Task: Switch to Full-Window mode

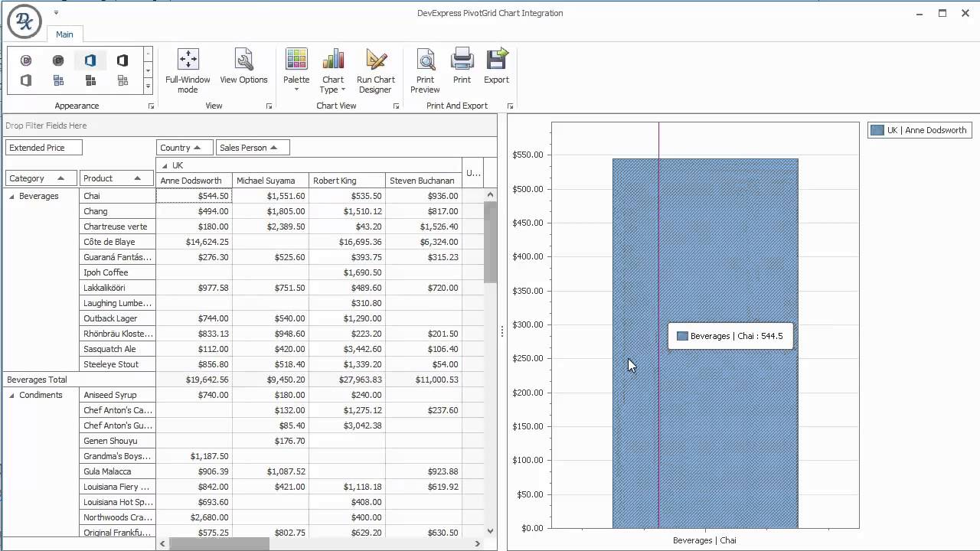Action: [188, 71]
